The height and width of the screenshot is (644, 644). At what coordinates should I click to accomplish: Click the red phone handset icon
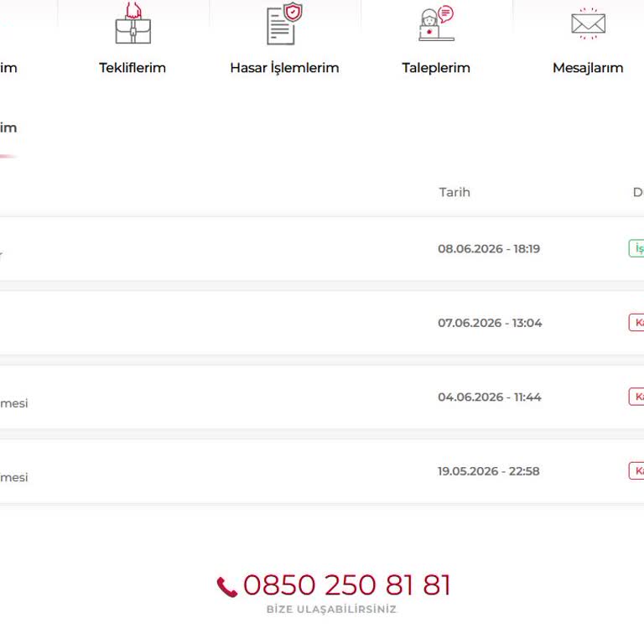[227, 587]
